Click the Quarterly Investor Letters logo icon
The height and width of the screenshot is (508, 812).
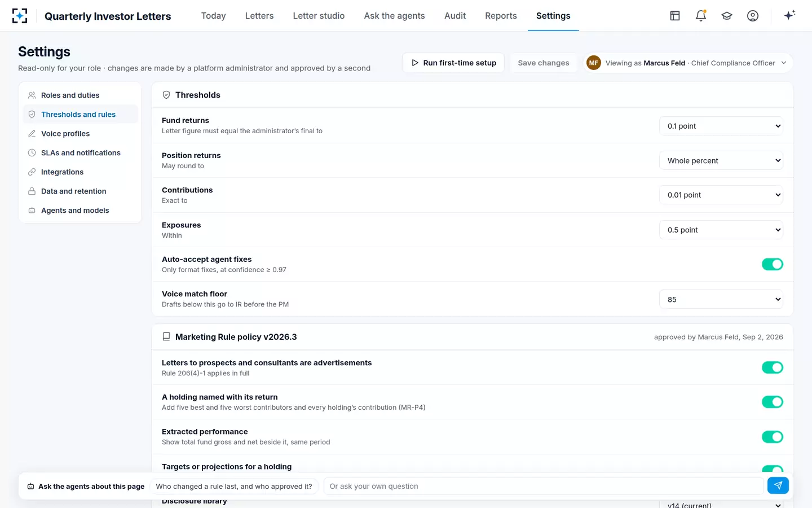(x=20, y=16)
